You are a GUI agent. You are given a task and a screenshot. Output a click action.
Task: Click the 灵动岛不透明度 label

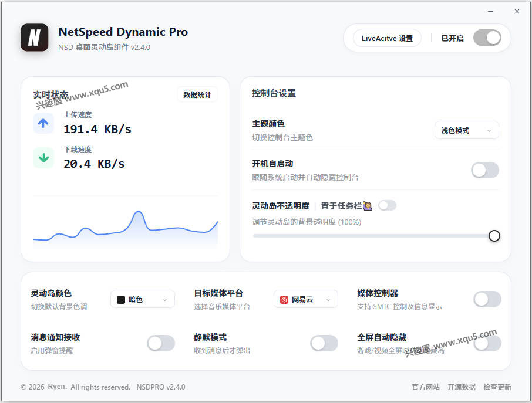pyautogui.click(x=281, y=206)
